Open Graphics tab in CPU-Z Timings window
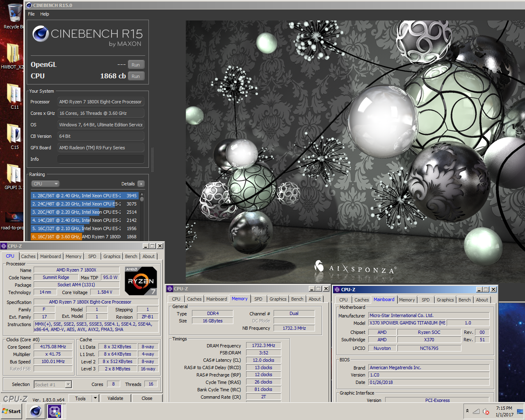 (278, 299)
